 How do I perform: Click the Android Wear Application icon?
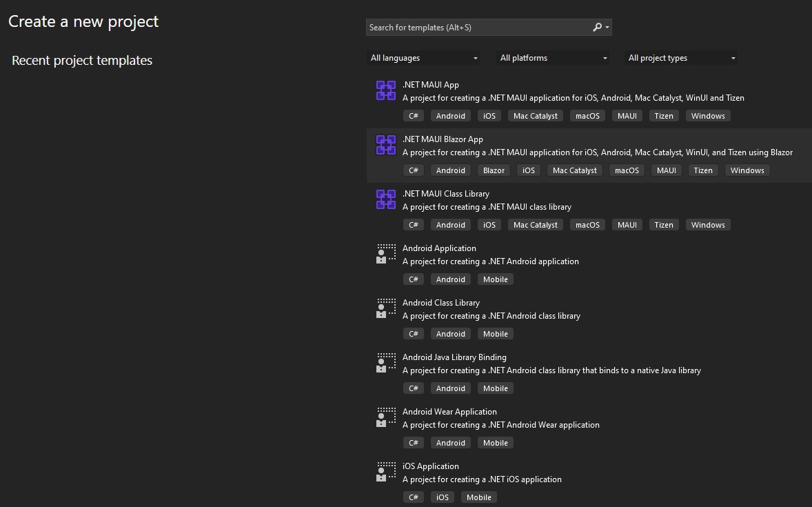tap(386, 417)
